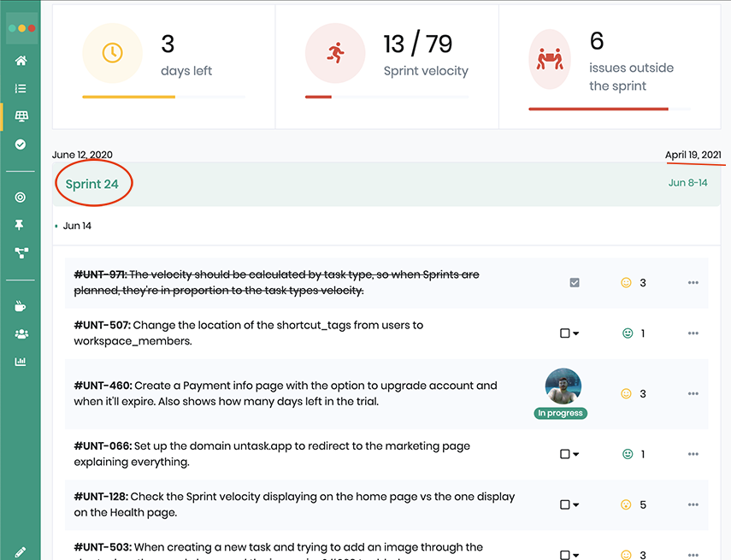This screenshot has width=731, height=560.
Task: Click the running man velocity icon
Action: (335, 53)
